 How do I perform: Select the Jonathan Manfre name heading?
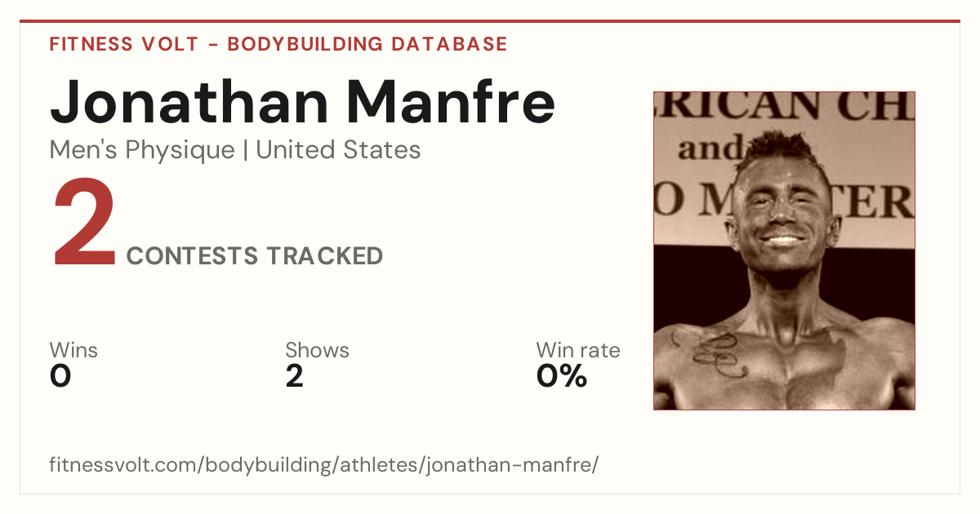(x=302, y=101)
